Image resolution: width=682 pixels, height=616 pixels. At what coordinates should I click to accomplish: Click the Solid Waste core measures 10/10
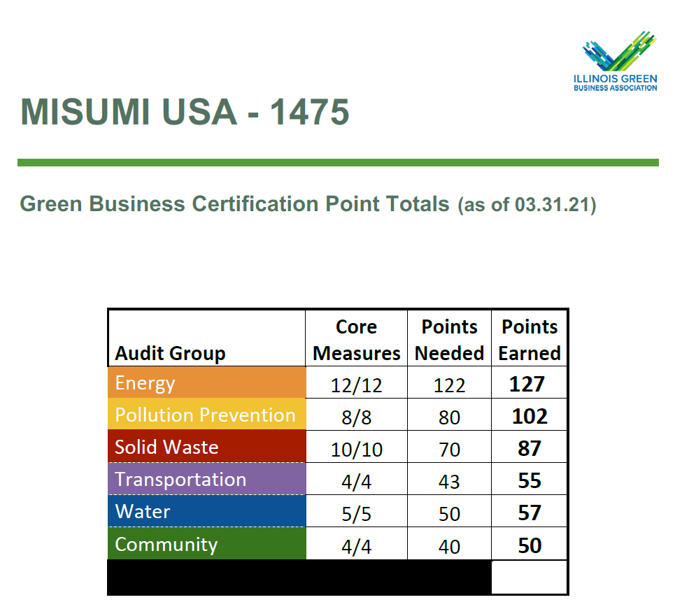(x=356, y=450)
